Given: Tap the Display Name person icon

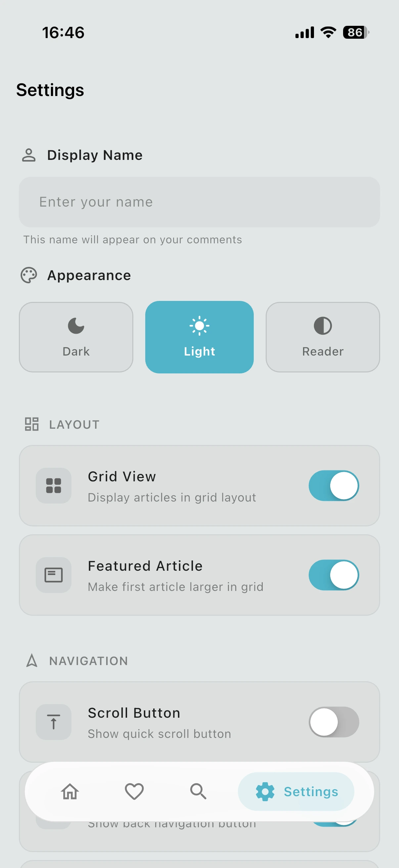Looking at the screenshot, I should coord(29,155).
